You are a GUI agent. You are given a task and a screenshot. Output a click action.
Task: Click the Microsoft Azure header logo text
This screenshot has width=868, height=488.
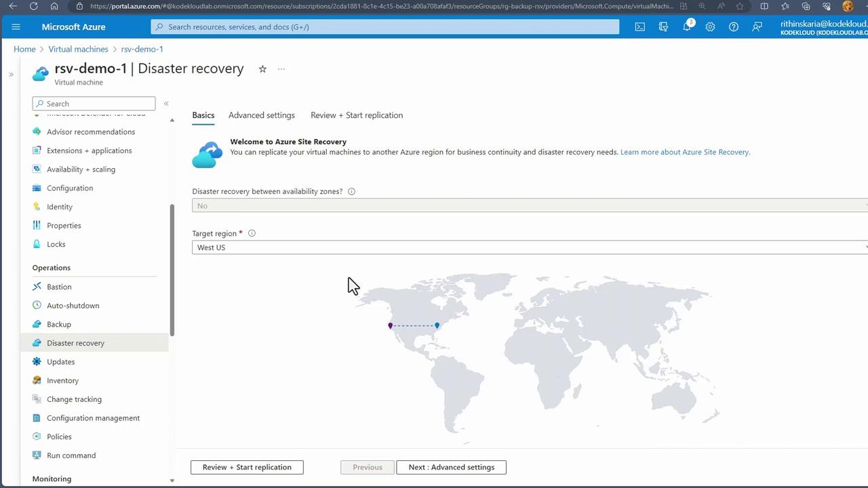[x=74, y=27]
